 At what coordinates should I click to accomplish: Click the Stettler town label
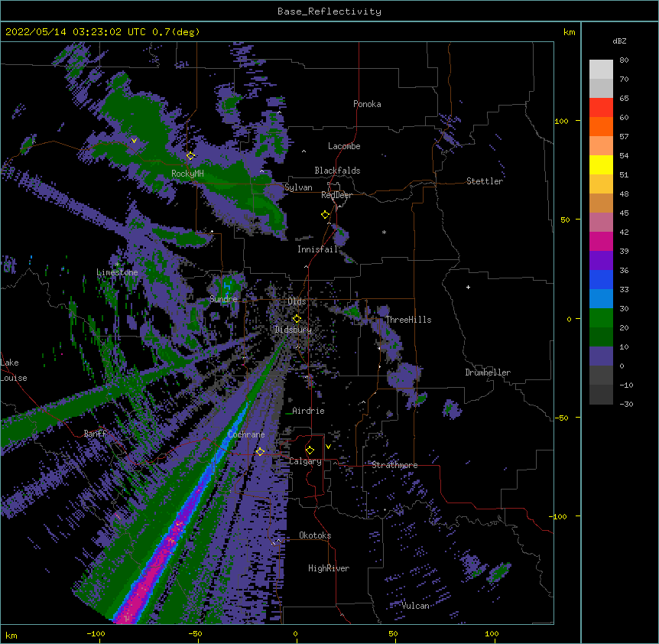(484, 181)
